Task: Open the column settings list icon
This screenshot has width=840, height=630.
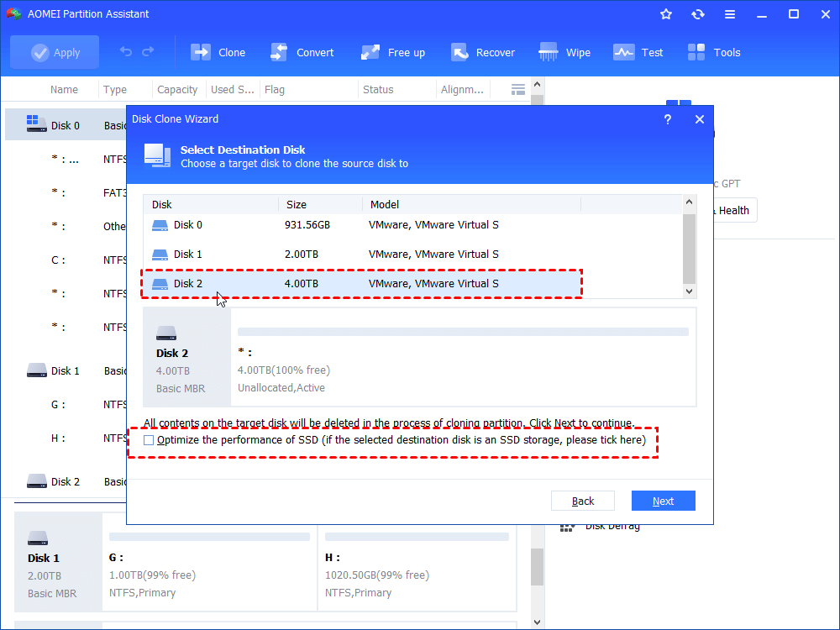Action: [517, 90]
